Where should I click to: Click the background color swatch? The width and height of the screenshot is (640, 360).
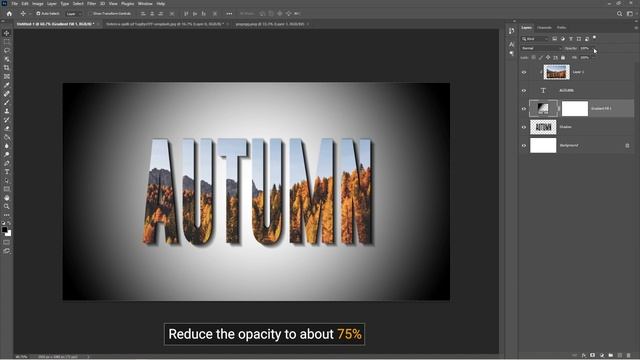8,233
